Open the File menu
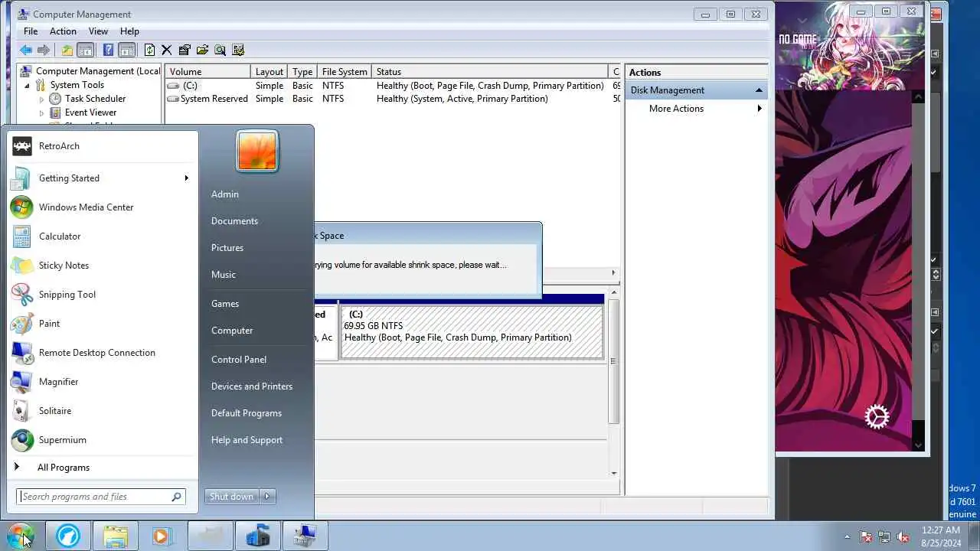 coord(31,31)
